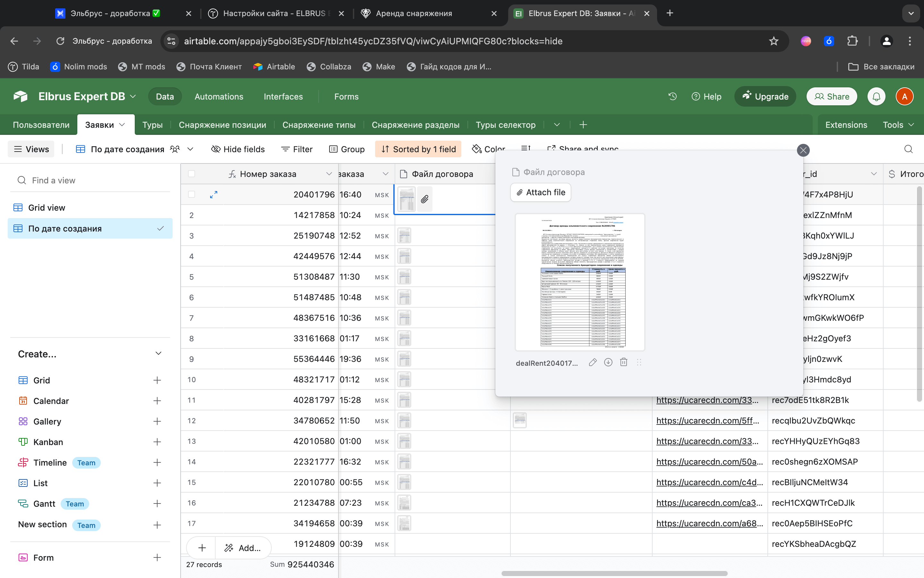Add a new Form view
This screenshot has width=924, height=578.
[157, 557]
